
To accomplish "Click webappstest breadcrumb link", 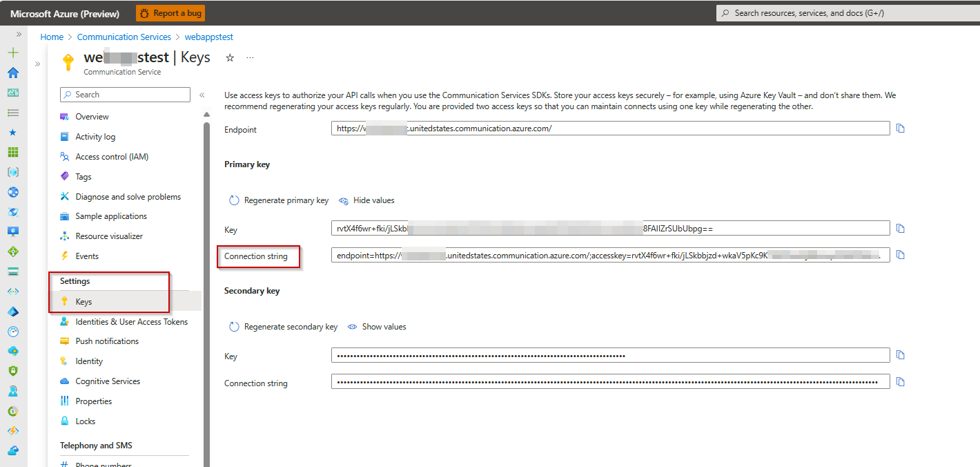I will coord(209,37).
